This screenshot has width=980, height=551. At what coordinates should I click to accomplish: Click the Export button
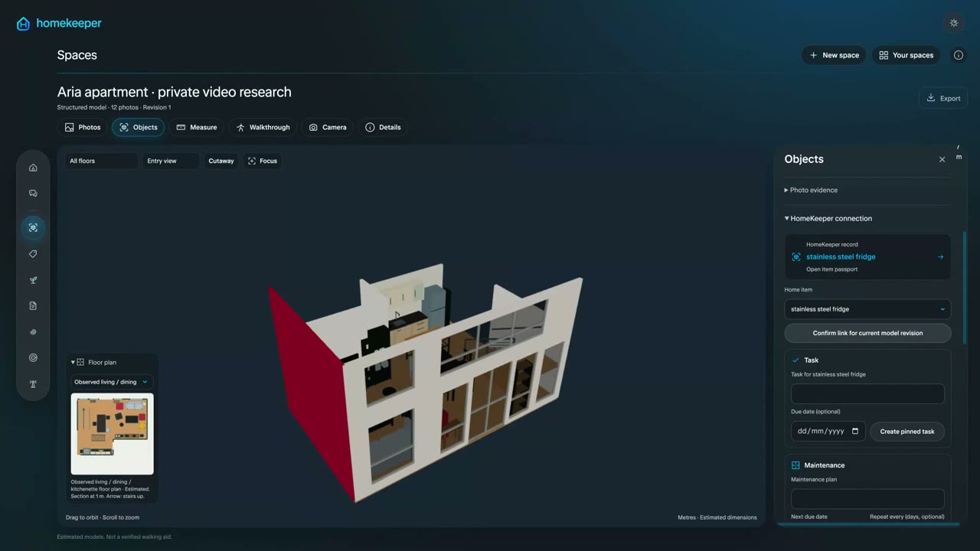(x=943, y=98)
